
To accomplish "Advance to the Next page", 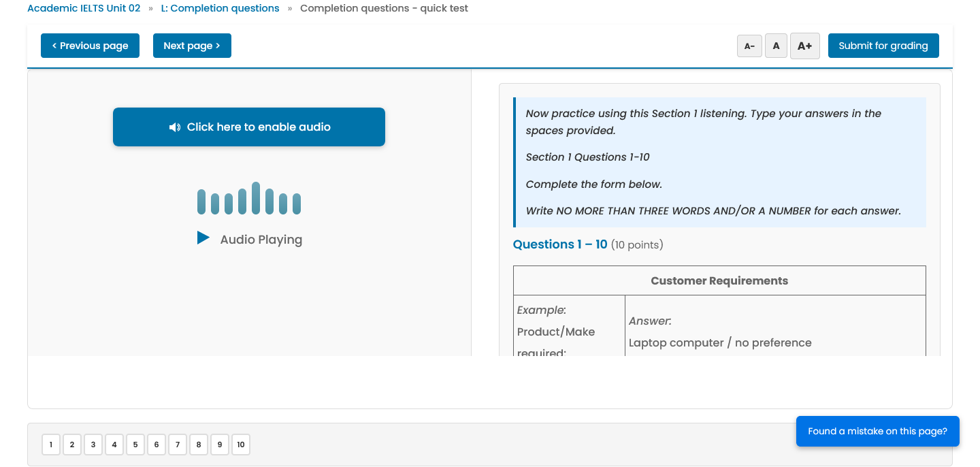I will click(x=192, y=46).
